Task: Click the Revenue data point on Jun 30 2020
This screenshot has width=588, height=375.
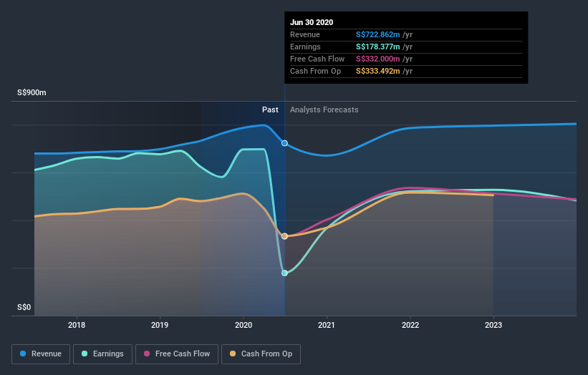Action: (284, 143)
